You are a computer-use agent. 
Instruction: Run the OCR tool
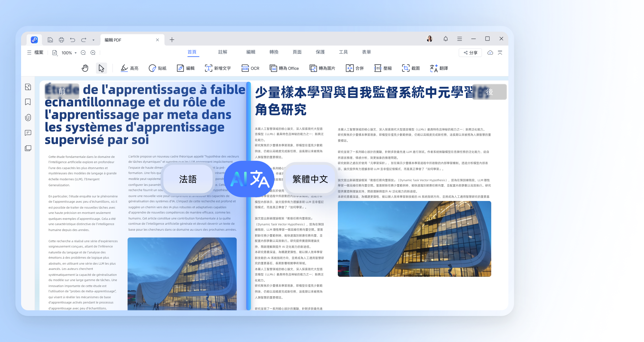tap(251, 68)
